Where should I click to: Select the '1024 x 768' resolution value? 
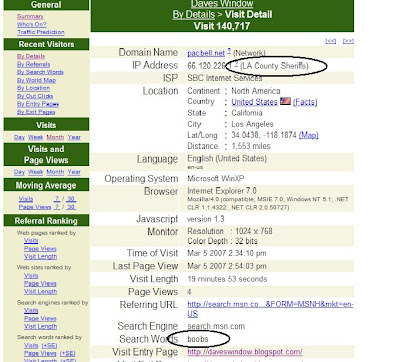tap(254, 231)
